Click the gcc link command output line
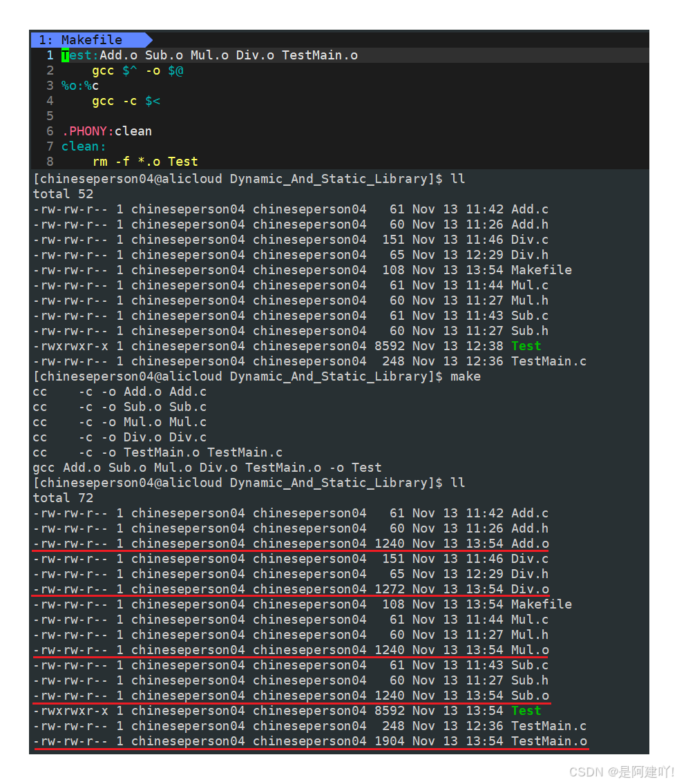Image resolution: width=677 pixels, height=784 pixels. pos(207,468)
